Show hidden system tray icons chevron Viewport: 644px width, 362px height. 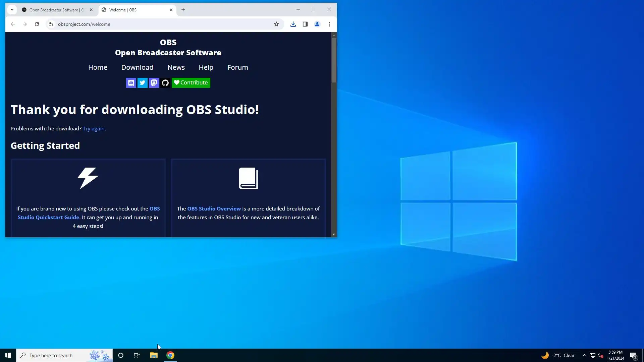tap(585, 355)
